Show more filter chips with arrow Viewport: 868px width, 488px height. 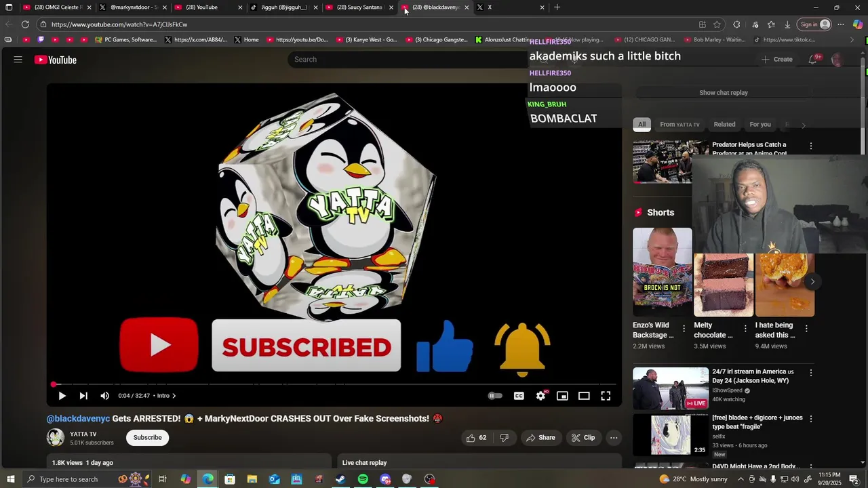804,125
